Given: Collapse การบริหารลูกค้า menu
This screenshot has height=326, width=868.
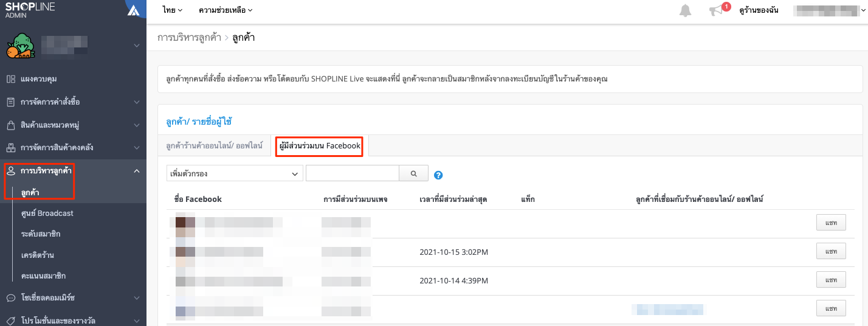Looking at the screenshot, I should tap(136, 171).
